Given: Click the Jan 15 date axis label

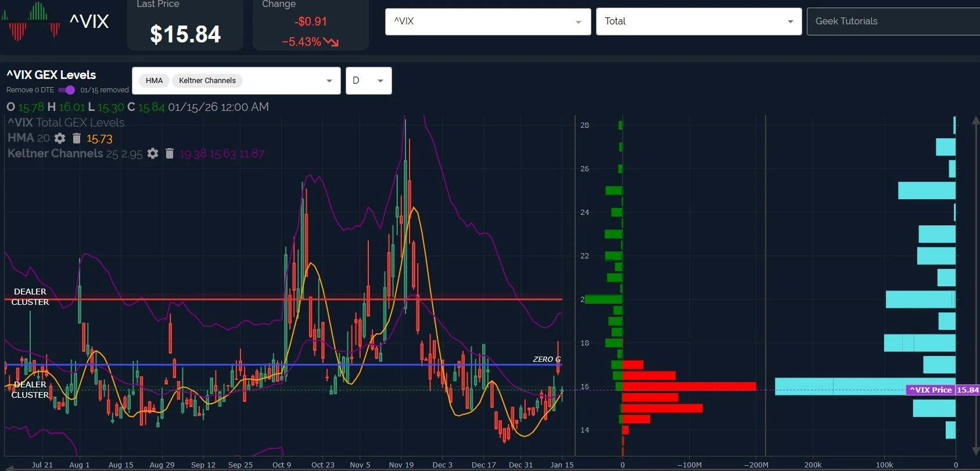Looking at the screenshot, I should (x=562, y=465).
